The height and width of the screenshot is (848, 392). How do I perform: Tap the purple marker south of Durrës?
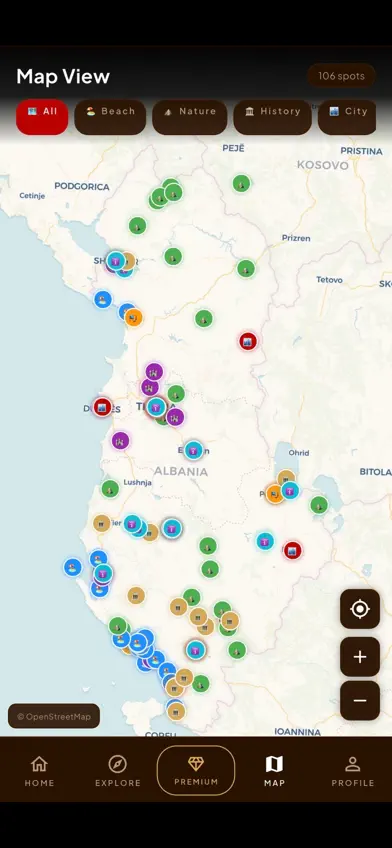[121, 441]
